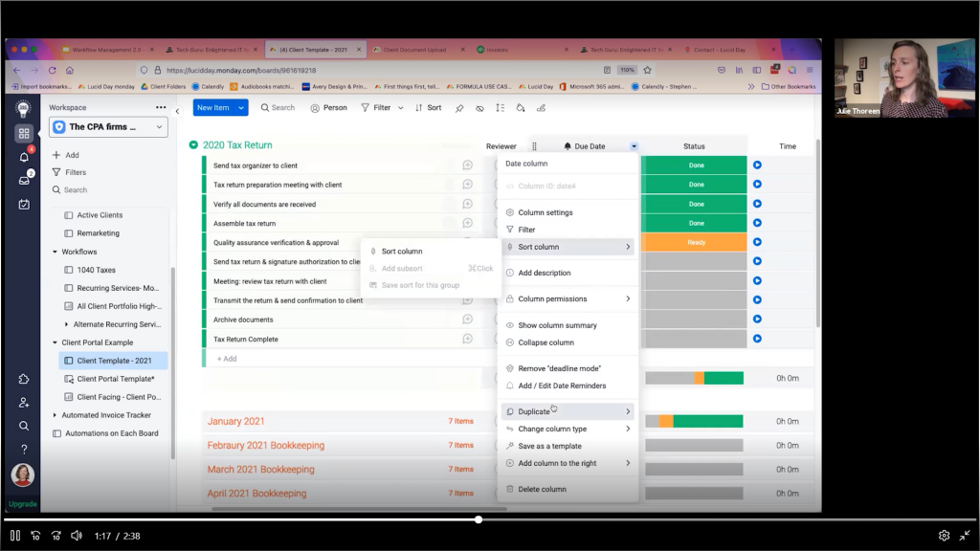The image size is (980, 551).
Task: Open the notifications bell in sidebar
Action: pyautogui.click(x=24, y=157)
